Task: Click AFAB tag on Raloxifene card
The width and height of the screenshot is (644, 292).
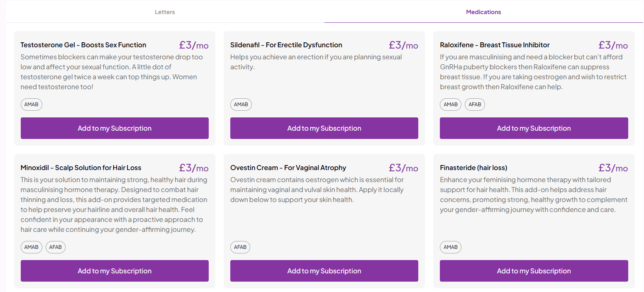Action: [475, 105]
